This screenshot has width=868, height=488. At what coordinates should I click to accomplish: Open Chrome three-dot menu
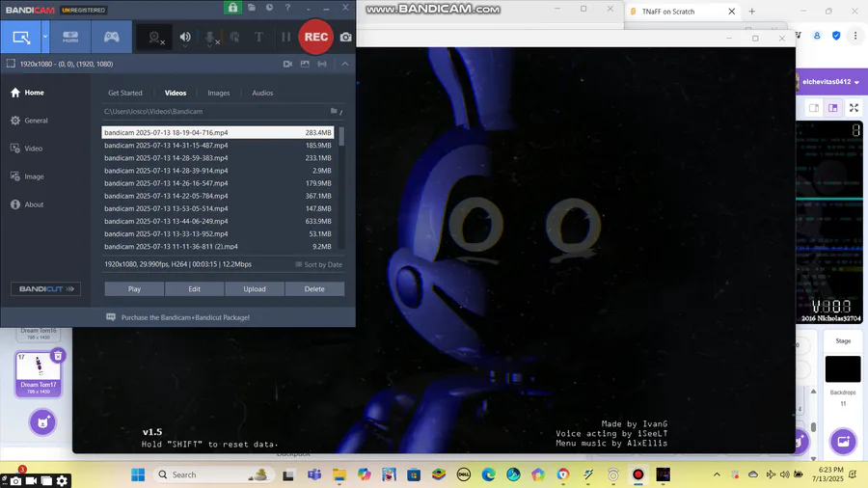[855, 36]
